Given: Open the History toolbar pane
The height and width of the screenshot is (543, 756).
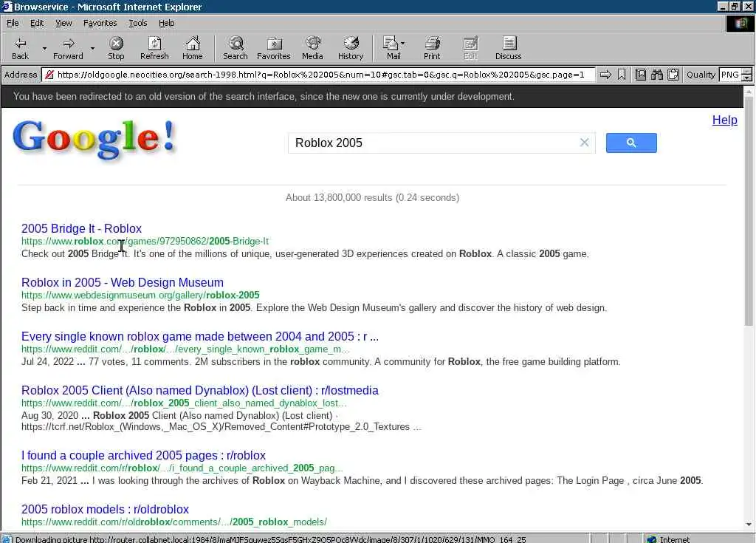Looking at the screenshot, I should (x=351, y=48).
